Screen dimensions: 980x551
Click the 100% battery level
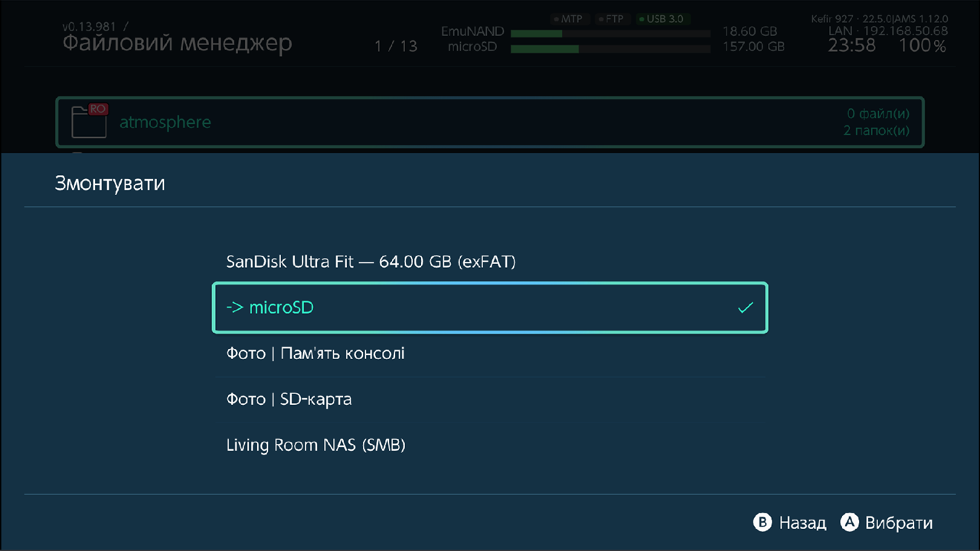click(923, 46)
